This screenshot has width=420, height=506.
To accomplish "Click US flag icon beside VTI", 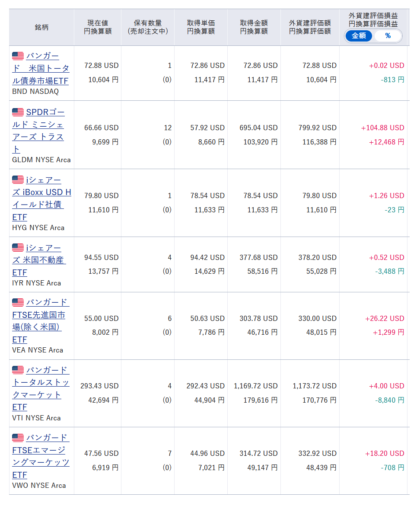I will click(18, 370).
